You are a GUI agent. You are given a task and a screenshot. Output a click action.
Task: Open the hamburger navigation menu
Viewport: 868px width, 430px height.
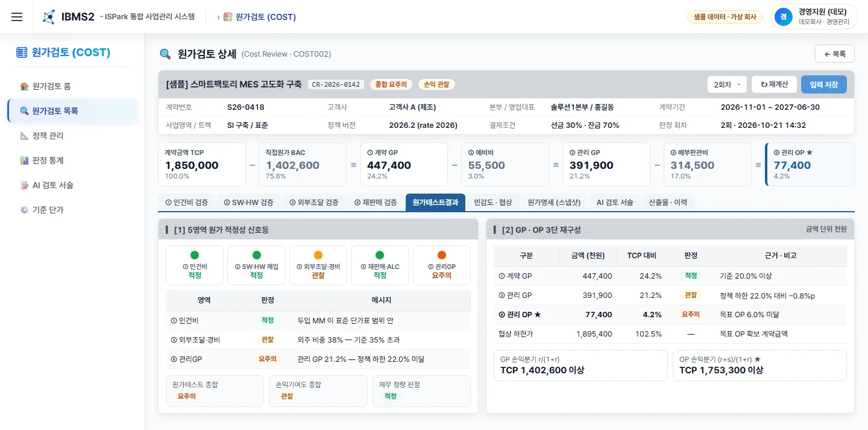tap(17, 17)
